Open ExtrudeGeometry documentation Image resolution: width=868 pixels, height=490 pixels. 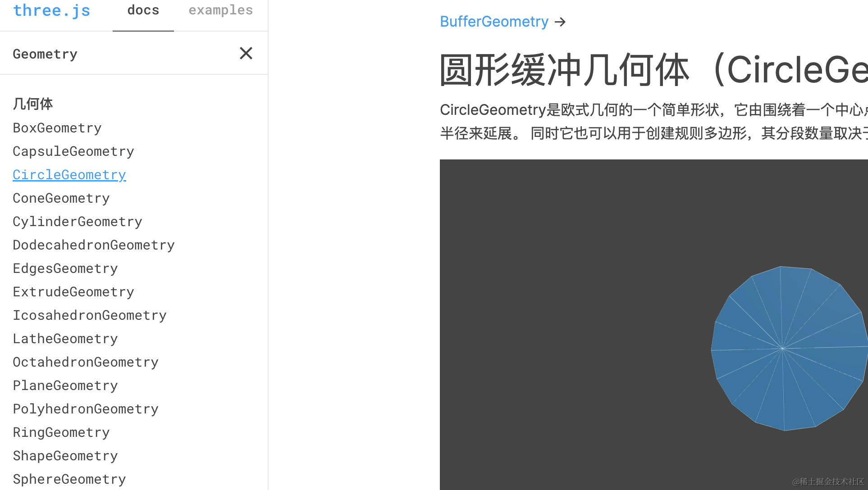click(73, 292)
